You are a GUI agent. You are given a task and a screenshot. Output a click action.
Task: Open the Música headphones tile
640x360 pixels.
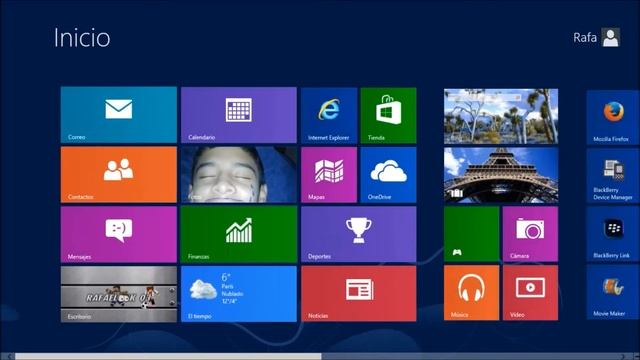click(x=471, y=293)
